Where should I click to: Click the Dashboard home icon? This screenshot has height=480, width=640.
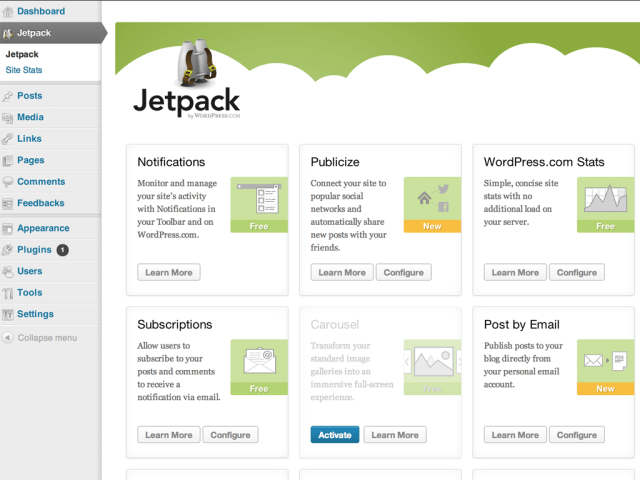(x=8, y=11)
